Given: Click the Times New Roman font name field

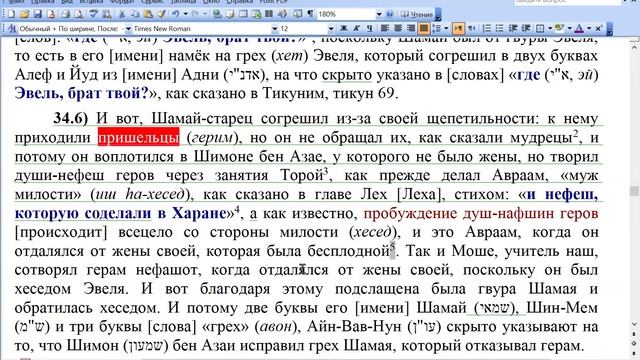Looking at the screenshot, I should (x=202, y=29).
